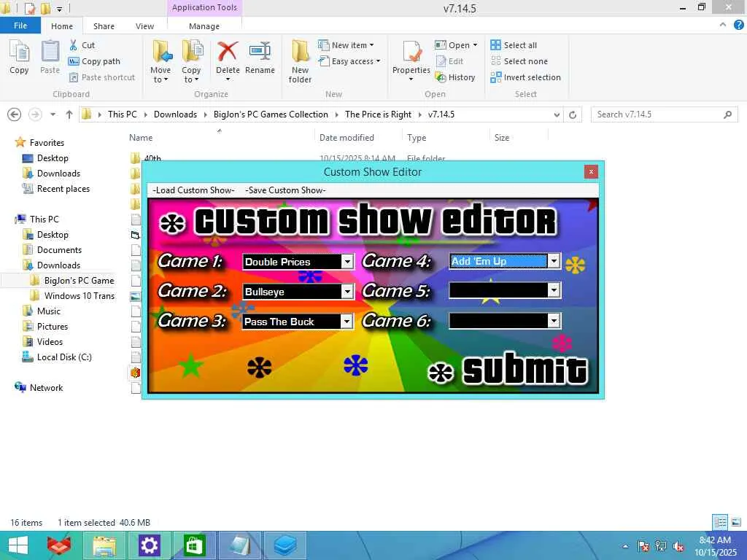Open the Move to dropdown
The image size is (747, 560).
pos(160,61)
